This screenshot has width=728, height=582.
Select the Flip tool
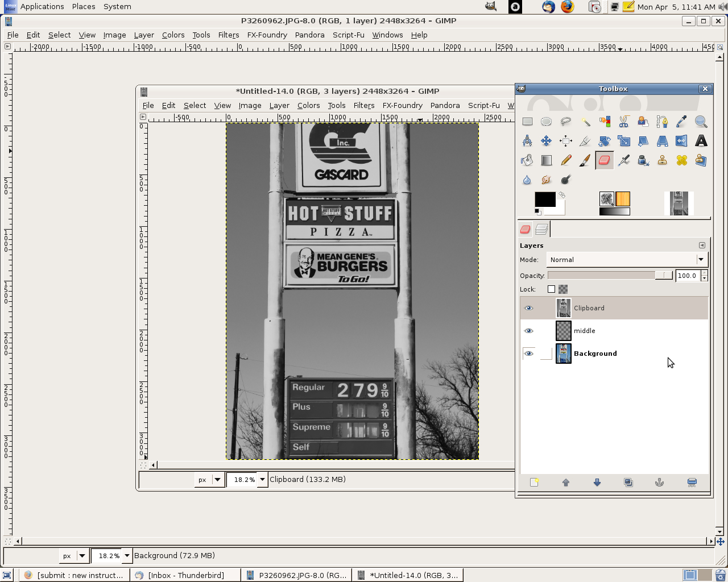tap(682, 141)
